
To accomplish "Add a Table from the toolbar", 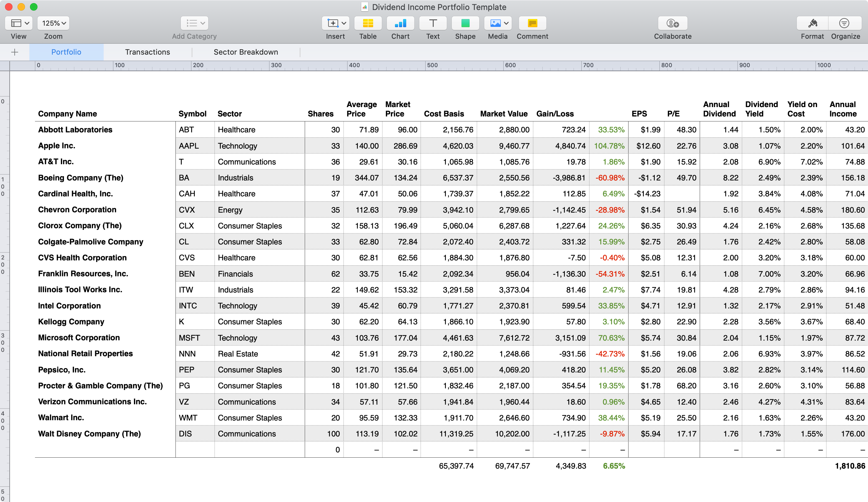I will tap(368, 23).
